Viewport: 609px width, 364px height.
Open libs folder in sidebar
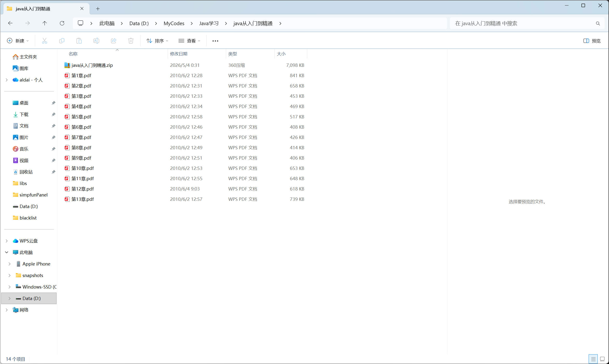tap(20, 184)
